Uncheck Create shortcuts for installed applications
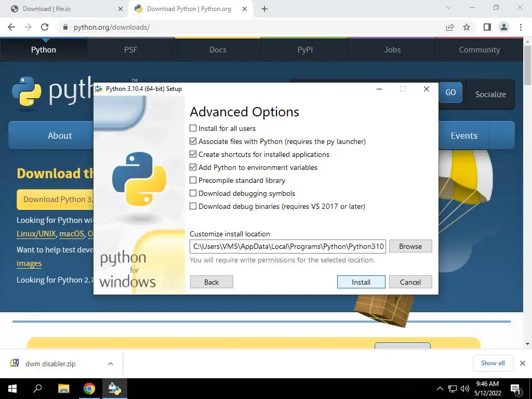Image resolution: width=532 pixels, height=399 pixels. point(193,154)
